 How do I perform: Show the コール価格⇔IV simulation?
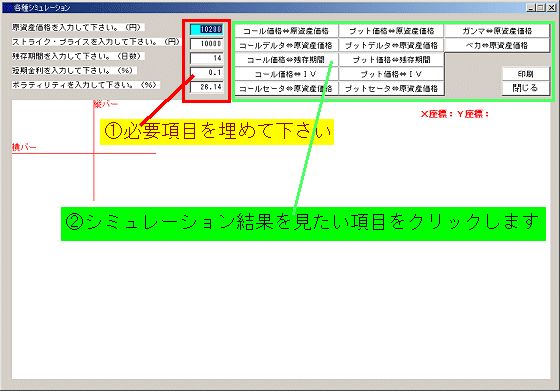click(286, 74)
